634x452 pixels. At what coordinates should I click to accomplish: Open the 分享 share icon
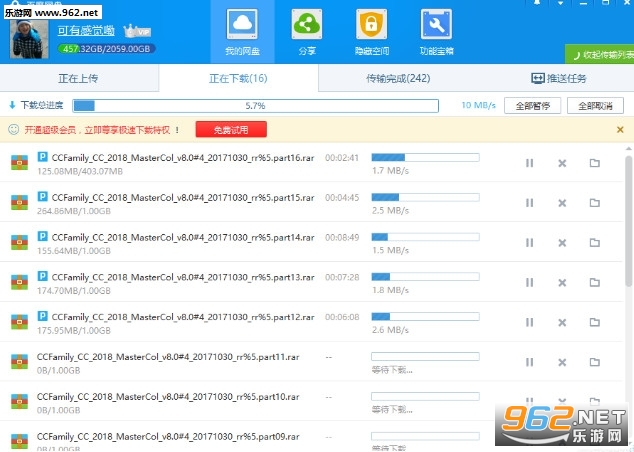[x=306, y=25]
